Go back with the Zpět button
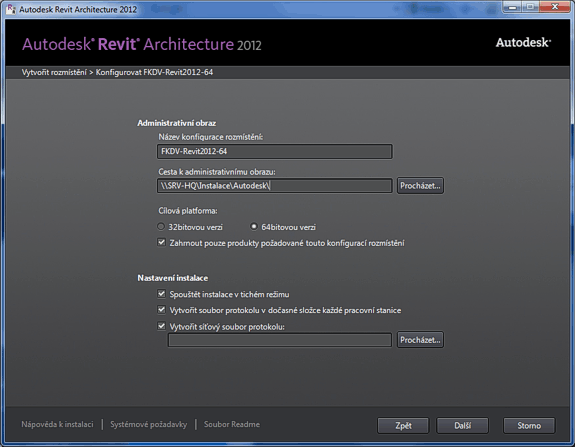The height and width of the screenshot is (447, 575). [x=403, y=426]
